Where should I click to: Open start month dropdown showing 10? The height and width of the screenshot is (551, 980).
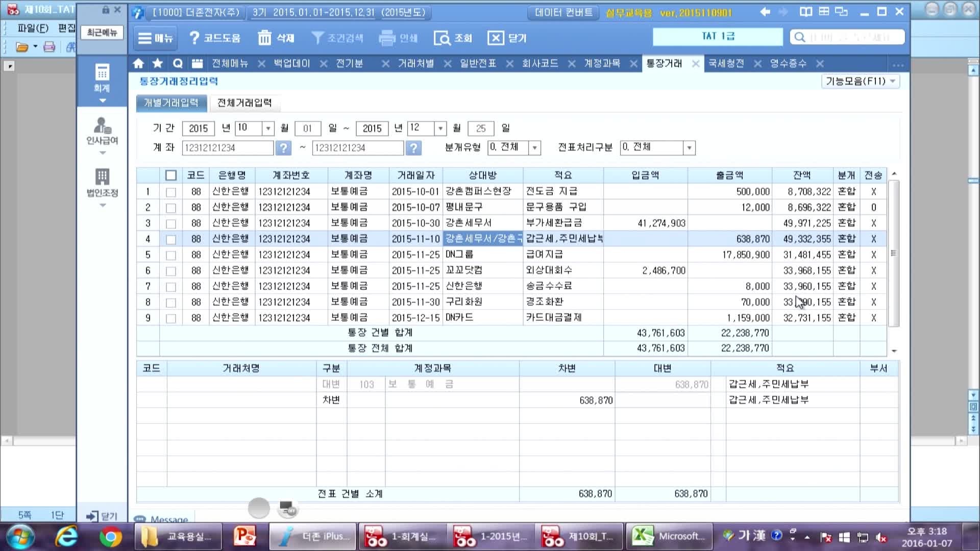(x=268, y=128)
